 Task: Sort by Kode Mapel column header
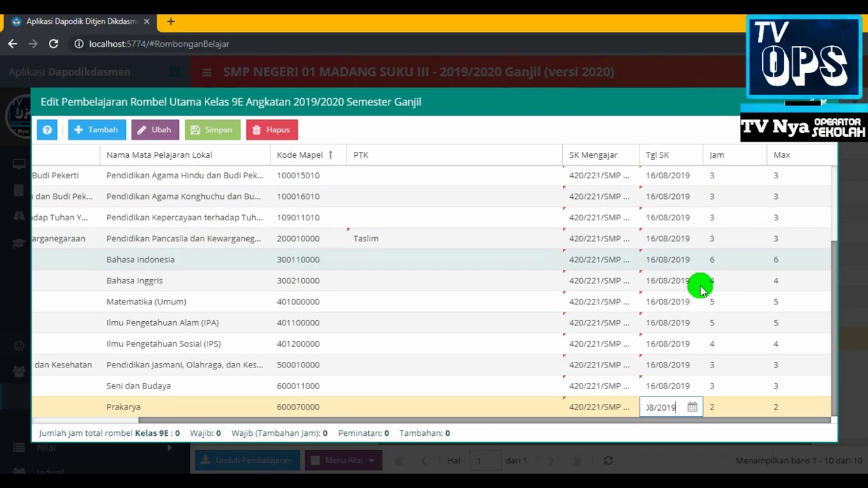point(308,155)
